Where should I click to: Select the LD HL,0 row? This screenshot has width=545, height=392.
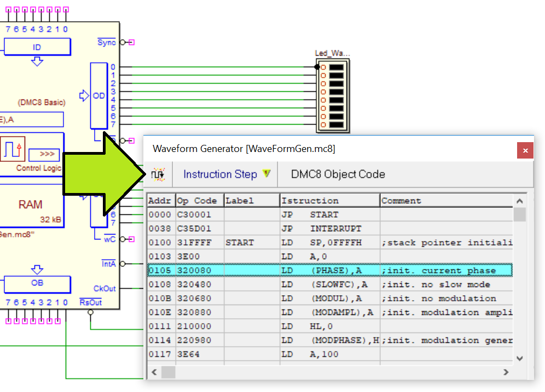point(330,326)
